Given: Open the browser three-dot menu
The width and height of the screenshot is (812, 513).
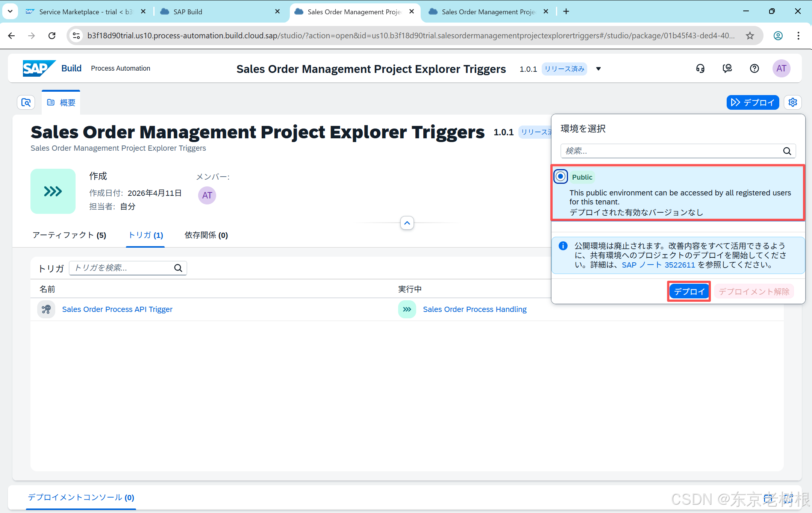Looking at the screenshot, I should 798,36.
